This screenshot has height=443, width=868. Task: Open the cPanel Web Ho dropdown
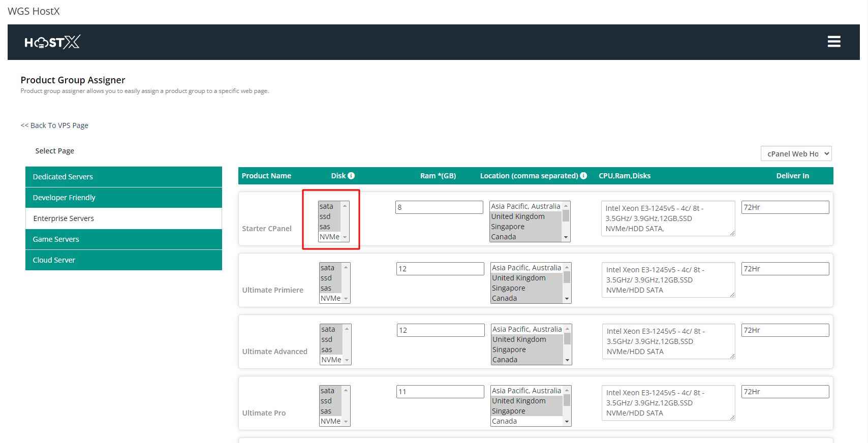click(796, 154)
